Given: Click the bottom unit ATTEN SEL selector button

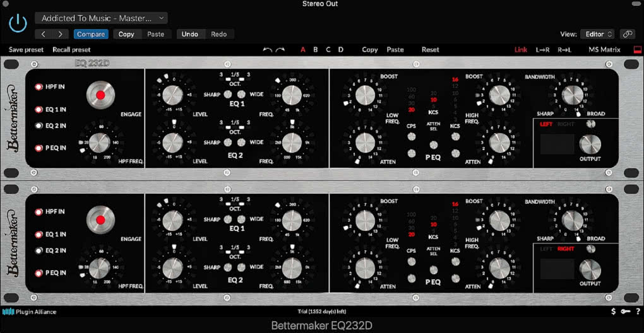Looking at the screenshot, I should [x=433, y=270].
